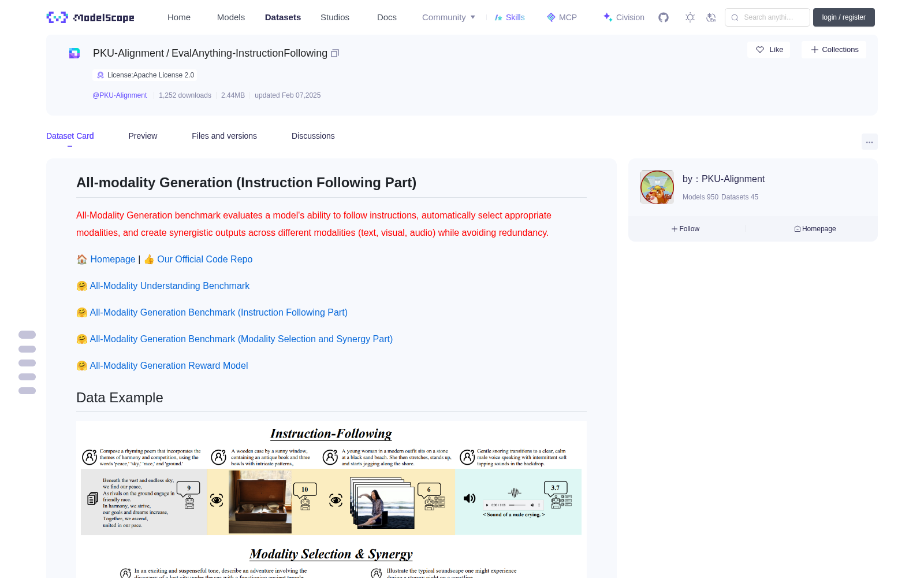This screenshot has height=578, width=924.
Task: Open the Skills link in header
Action: click(509, 17)
